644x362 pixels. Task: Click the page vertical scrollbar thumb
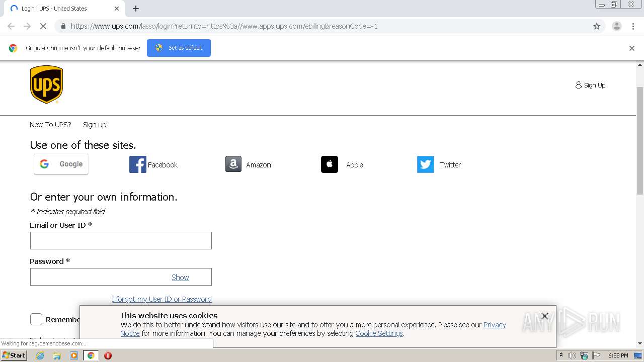[640, 141]
